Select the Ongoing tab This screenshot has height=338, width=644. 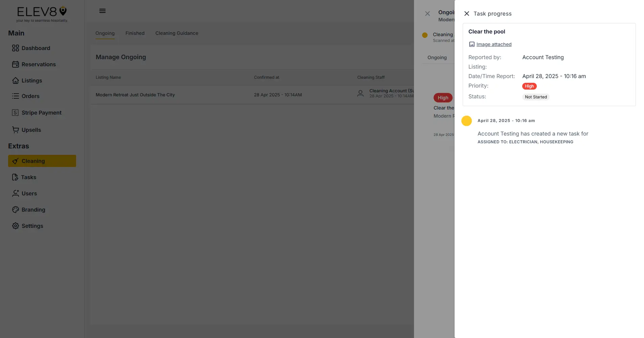coord(105,33)
